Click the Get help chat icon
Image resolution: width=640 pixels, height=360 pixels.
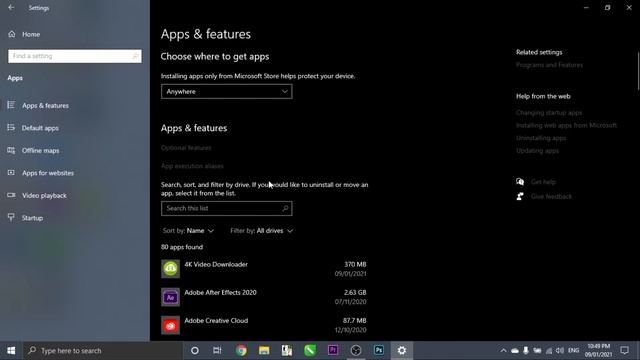click(520, 182)
